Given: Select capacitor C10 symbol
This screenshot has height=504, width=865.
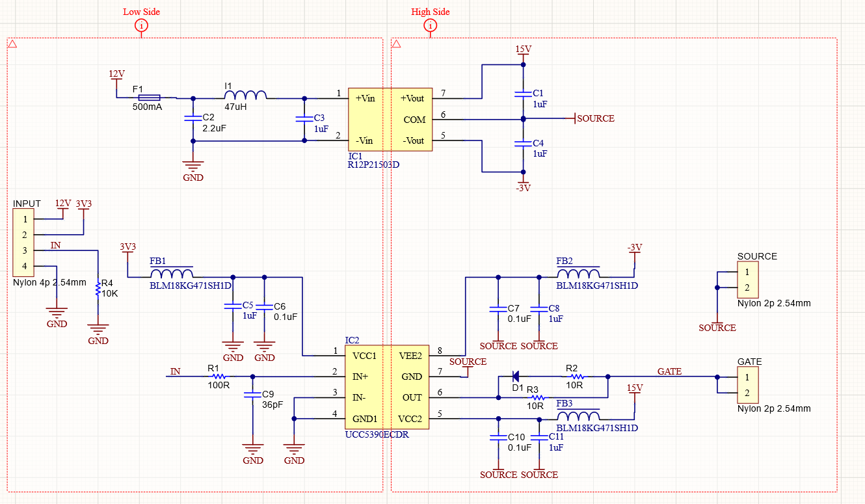Looking at the screenshot, I should point(498,438).
